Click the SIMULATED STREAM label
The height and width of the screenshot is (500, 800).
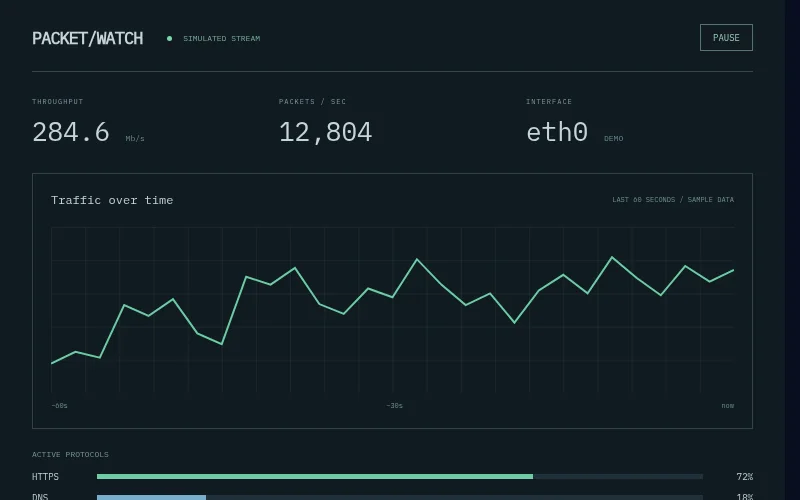point(221,38)
